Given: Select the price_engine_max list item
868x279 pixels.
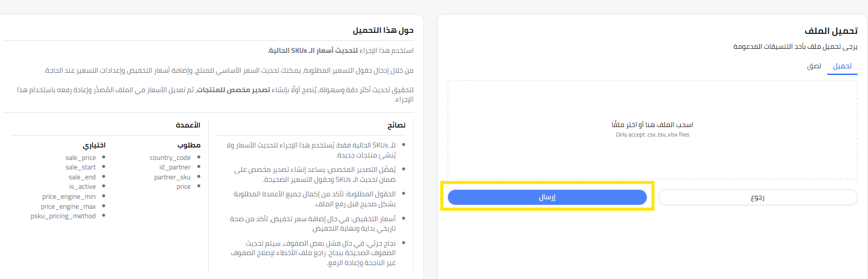Looking at the screenshot, I should click(68, 206).
